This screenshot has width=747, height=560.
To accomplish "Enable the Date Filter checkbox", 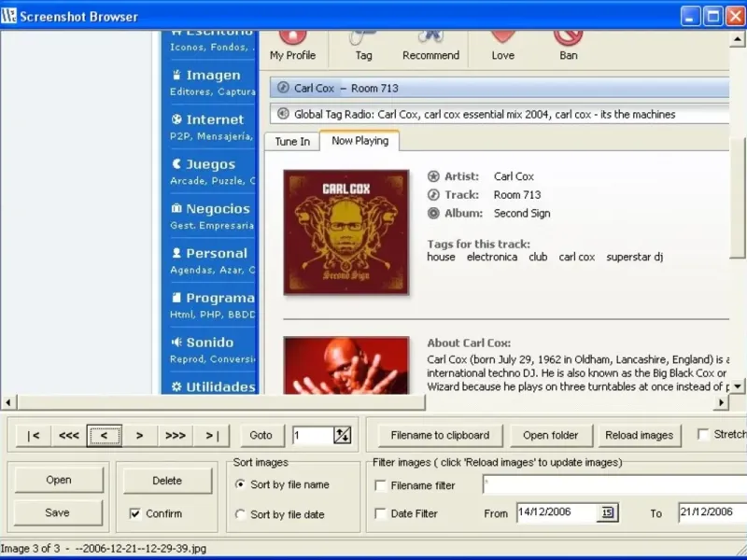I will click(380, 513).
